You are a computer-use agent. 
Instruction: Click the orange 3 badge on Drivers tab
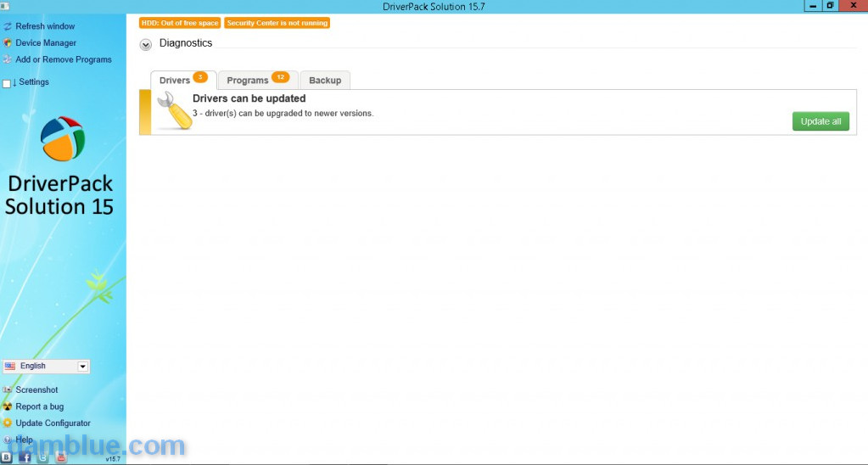click(x=200, y=77)
